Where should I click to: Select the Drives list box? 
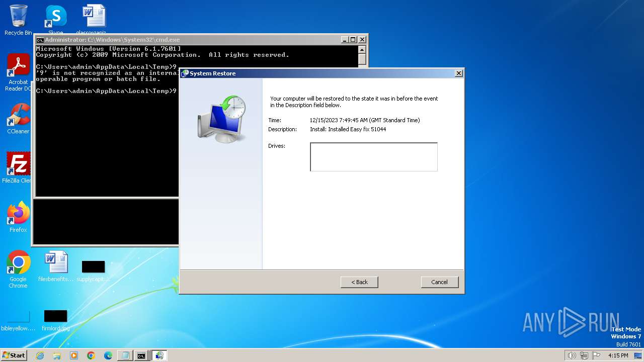tap(374, 157)
